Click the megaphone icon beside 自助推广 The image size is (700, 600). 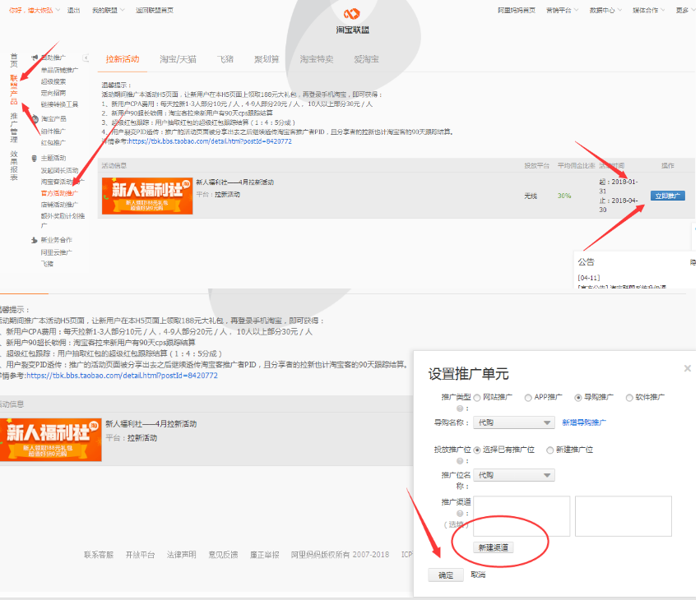click(35, 58)
